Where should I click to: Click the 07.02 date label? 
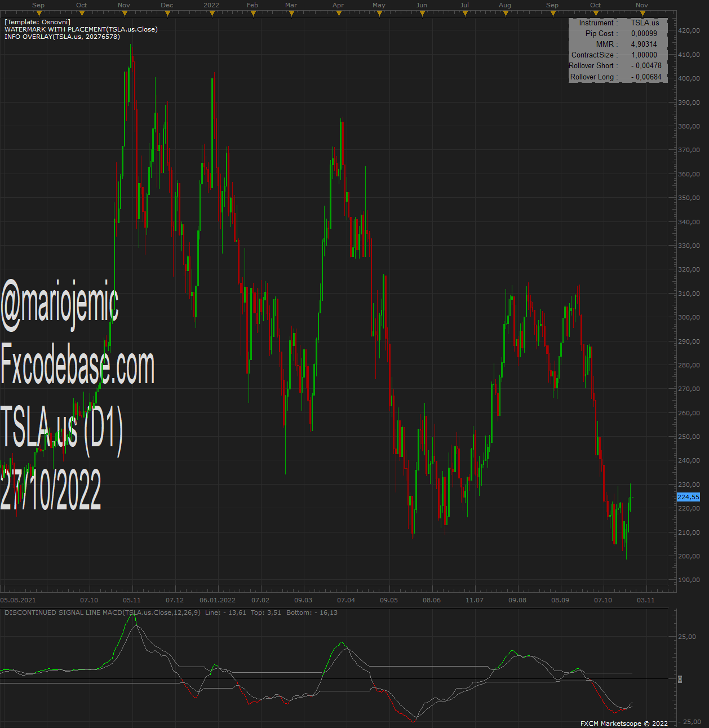[260, 600]
